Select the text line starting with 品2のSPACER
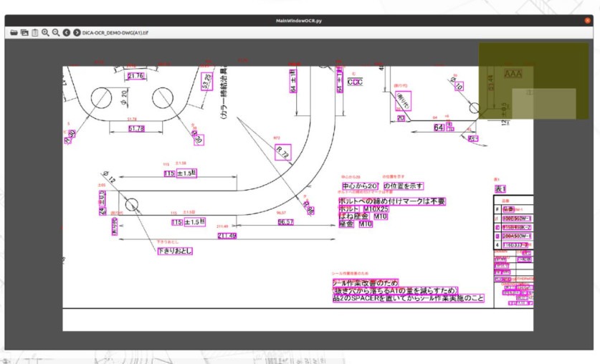This screenshot has height=364, width=600. [x=409, y=298]
